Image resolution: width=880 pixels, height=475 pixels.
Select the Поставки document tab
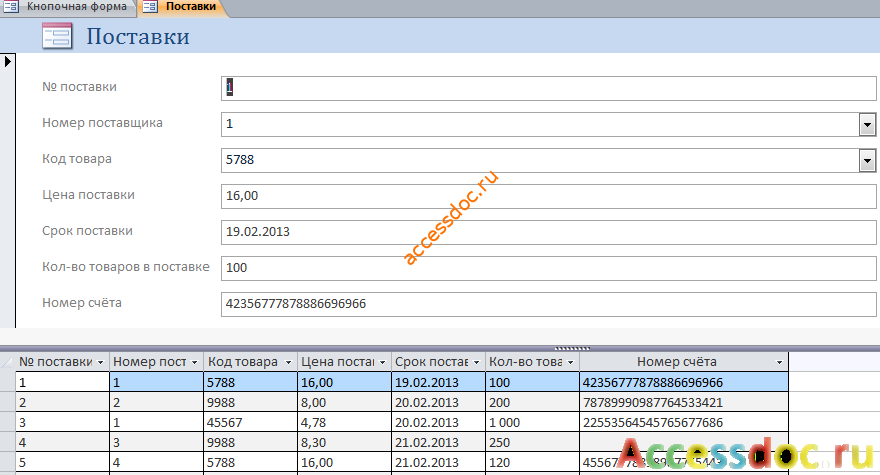coord(181,7)
